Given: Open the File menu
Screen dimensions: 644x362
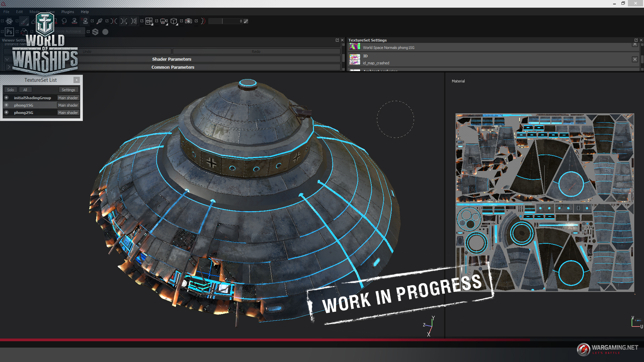Looking at the screenshot, I should point(6,12).
